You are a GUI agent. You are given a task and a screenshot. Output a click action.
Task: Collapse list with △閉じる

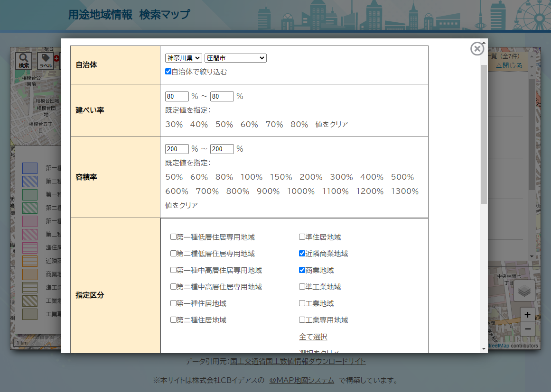[509, 66]
